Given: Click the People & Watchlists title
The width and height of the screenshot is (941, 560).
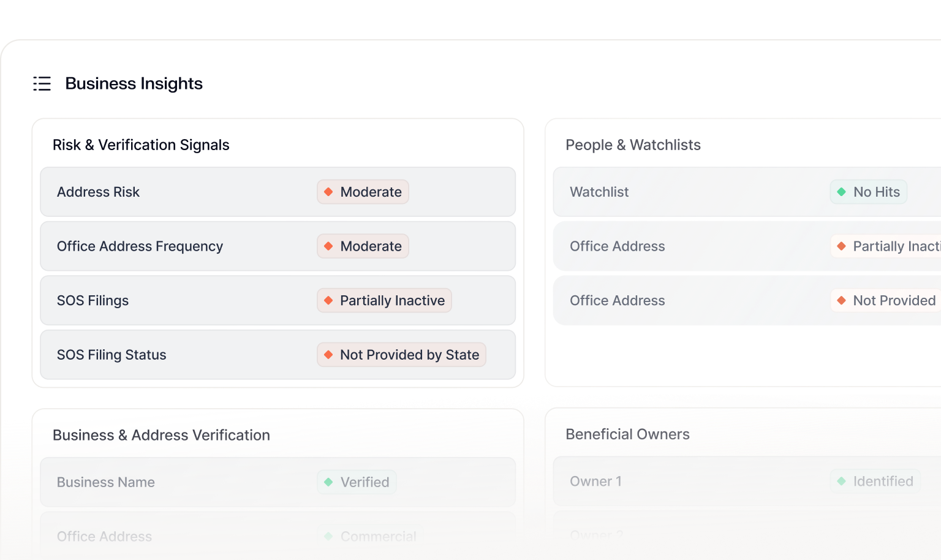Looking at the screenshot, I should (633, 145).
